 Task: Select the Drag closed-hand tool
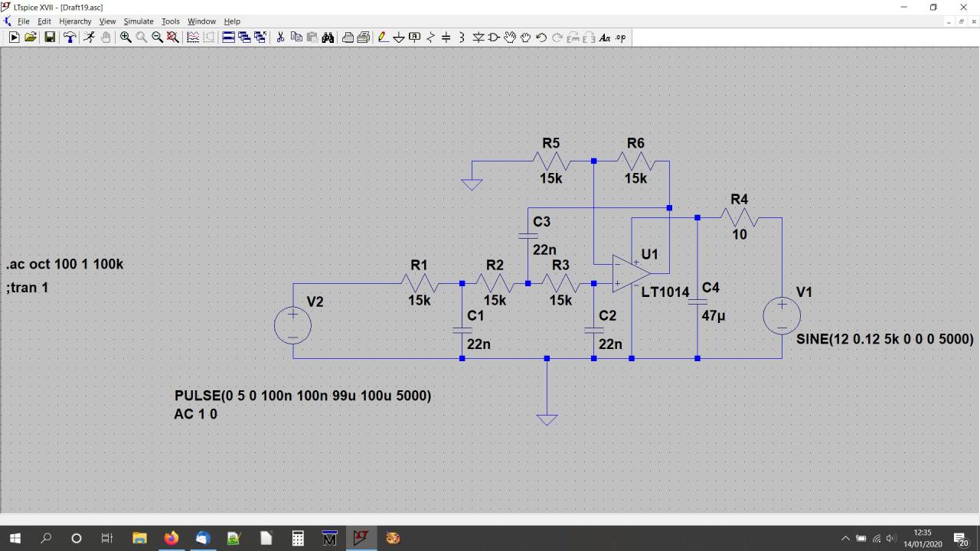pos(526,37)
